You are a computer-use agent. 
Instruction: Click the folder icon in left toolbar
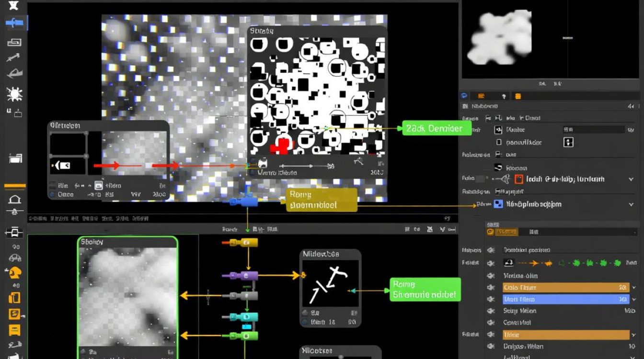[x=15, y=158]
